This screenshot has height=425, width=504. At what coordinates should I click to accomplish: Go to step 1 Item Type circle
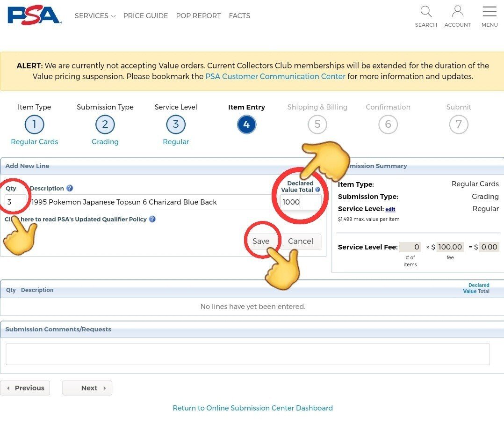[x=35, y=125]
